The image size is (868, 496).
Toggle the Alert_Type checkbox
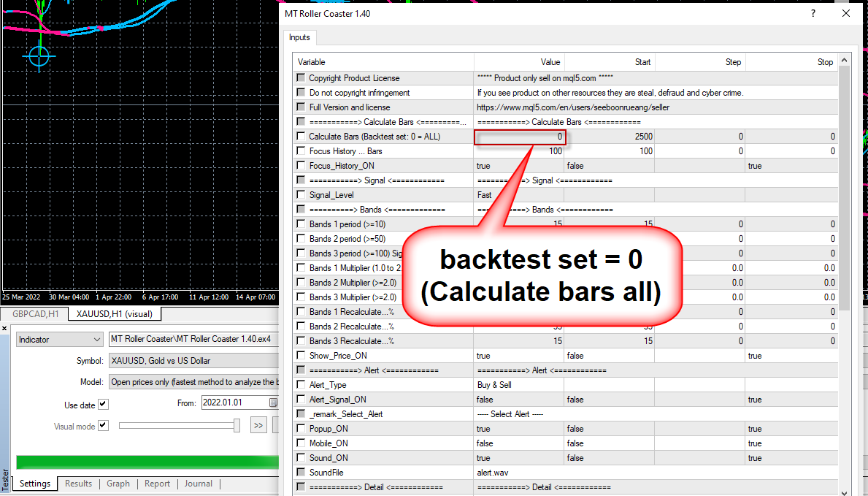[x=301, y=385]
